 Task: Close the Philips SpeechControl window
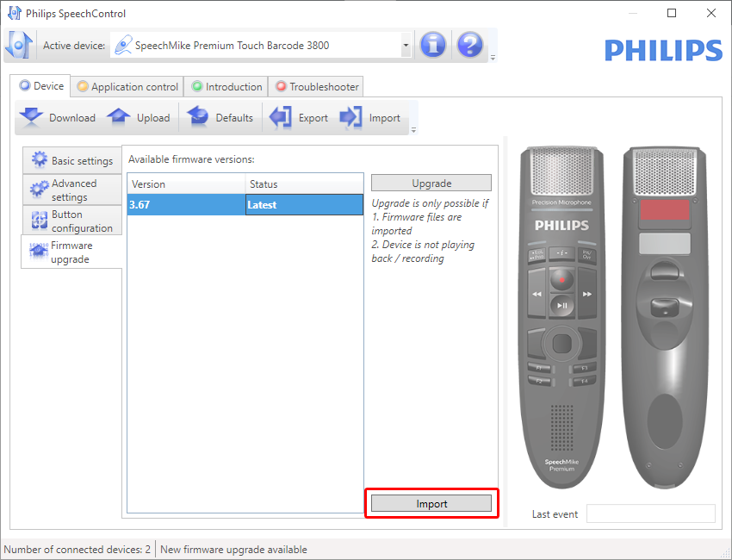tap(711, 13)
